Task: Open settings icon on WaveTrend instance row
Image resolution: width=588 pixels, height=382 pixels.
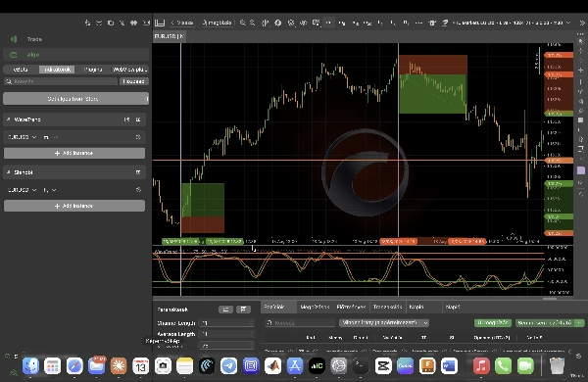Action: point(138,137)
